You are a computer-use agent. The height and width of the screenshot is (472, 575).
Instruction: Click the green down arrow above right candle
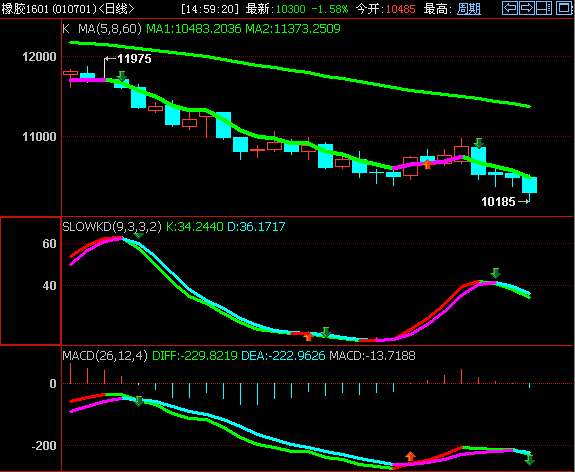pyautogui.click(x=479, y=143)
